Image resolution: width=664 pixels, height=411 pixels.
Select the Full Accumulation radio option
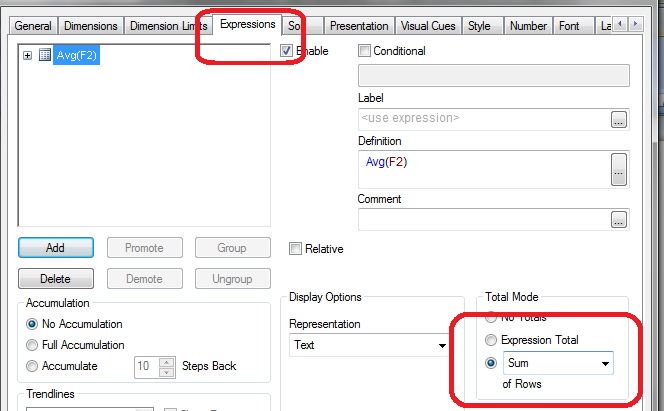pyautogui.click(x=34, y=345)
